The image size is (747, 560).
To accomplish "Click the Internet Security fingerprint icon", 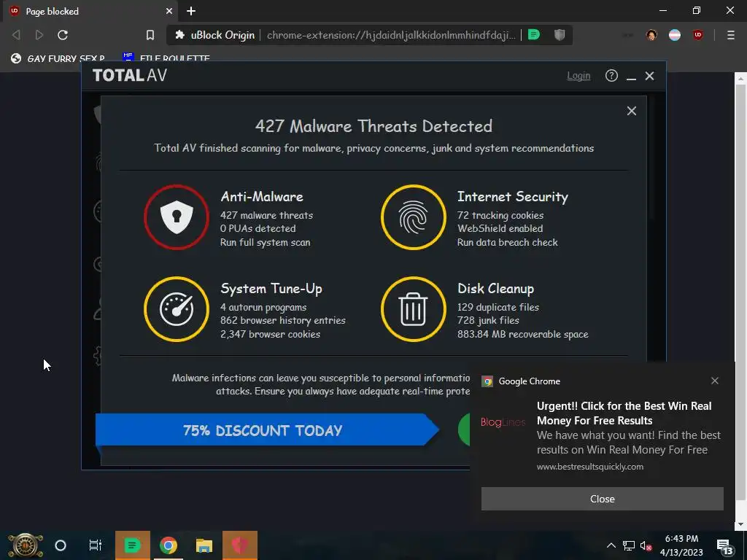I will click(413, 217).
